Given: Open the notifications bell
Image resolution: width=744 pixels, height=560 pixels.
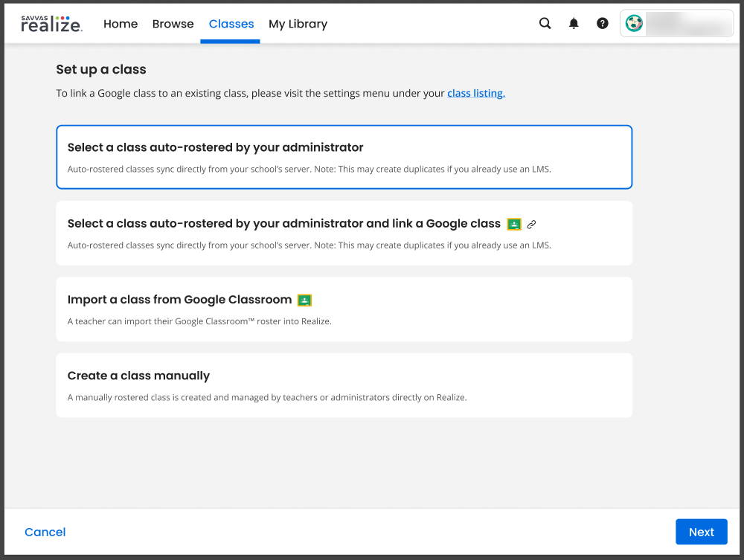Looking at the screenshot, I should click(x=574, y=23).
